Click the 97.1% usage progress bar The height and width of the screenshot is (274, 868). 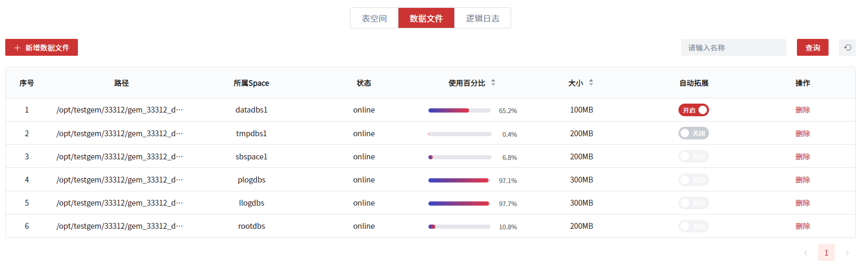tap(459, 180)
